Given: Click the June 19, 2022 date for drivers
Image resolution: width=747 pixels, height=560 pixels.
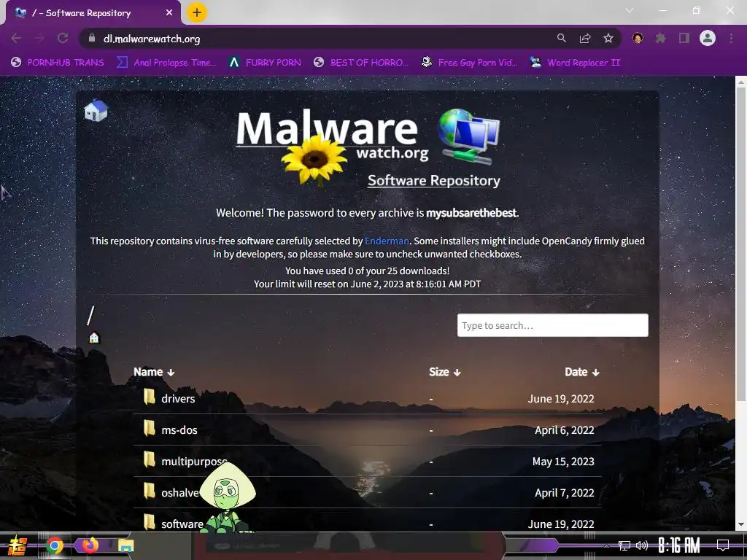Looking at the screenshot, I should 561,399.
